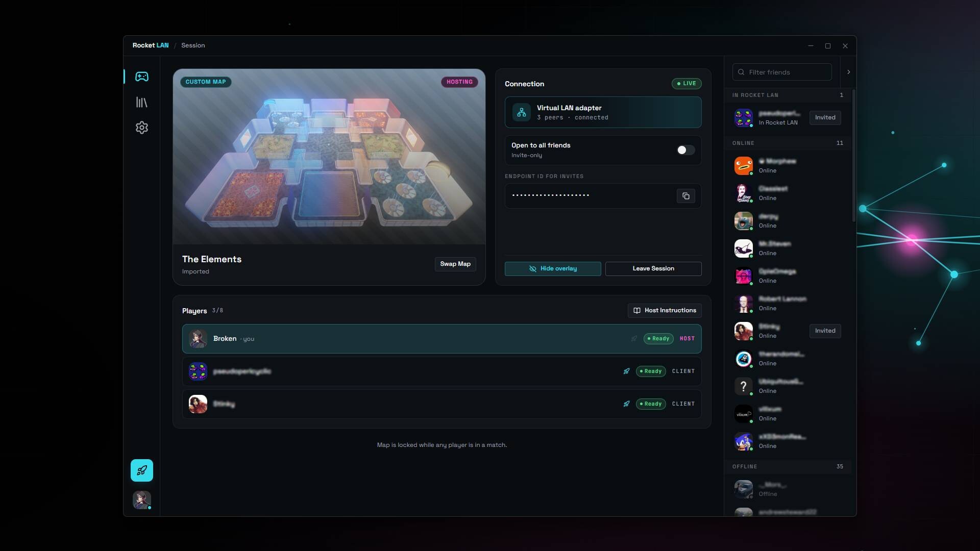This screenshot has width=980, height=551.
Task: Click the red-haired avatar in third player row
Action: pos(198,404)
